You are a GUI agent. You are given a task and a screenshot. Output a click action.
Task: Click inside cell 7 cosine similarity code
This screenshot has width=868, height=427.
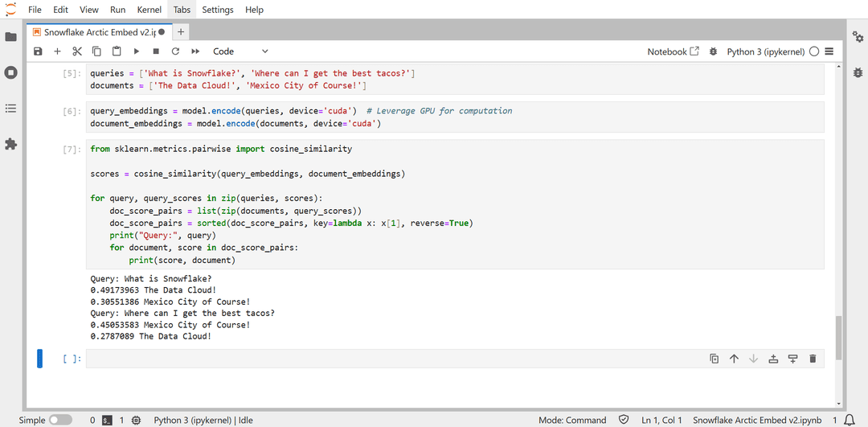point(454,204)
